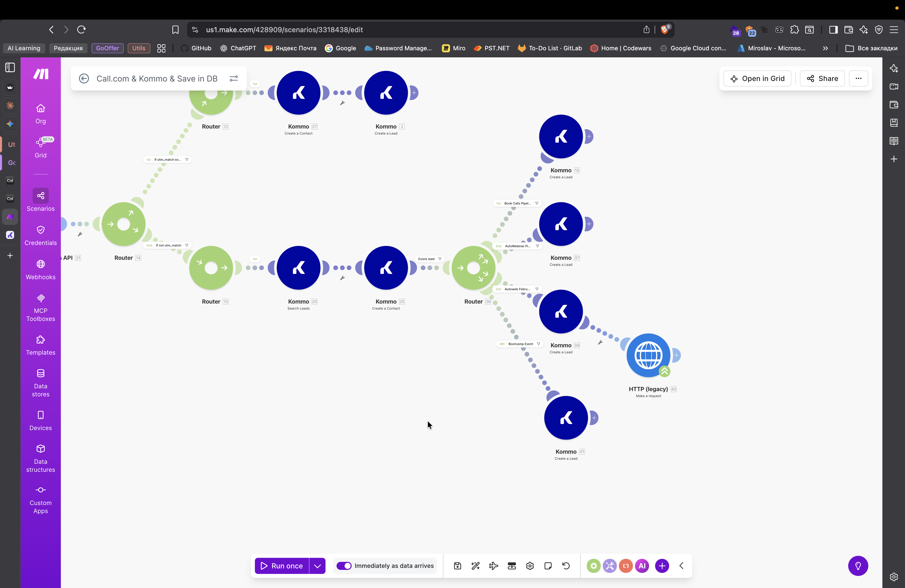Click the Open in Grid button

point(757,78)
